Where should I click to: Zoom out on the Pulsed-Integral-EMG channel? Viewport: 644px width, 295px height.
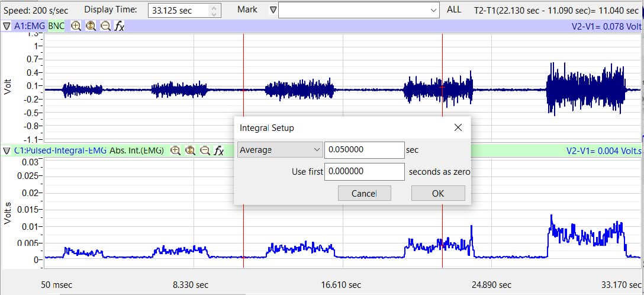[204, 150]
